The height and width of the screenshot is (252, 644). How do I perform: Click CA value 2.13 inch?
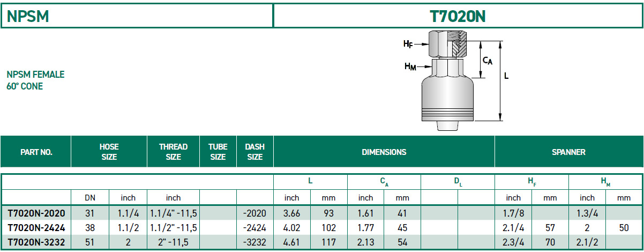[366, 242]
